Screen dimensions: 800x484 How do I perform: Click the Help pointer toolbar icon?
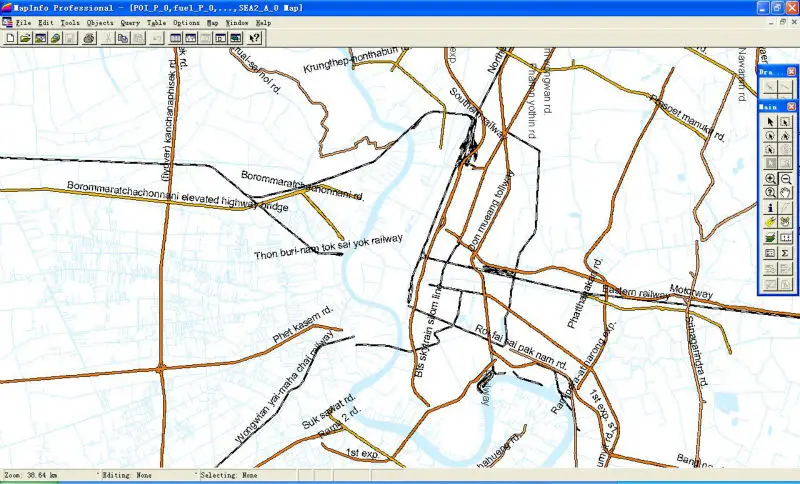[255, 38]
